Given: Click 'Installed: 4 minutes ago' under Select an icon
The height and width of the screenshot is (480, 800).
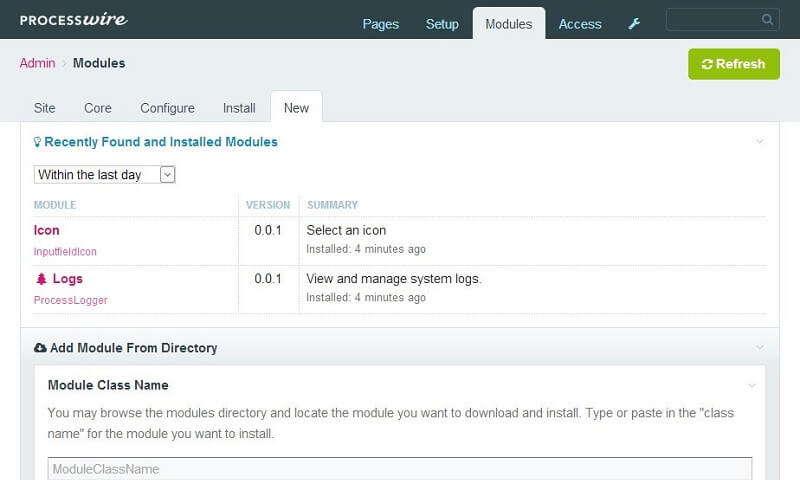Looking at the screenshot, I should click(x=366, y=249).
